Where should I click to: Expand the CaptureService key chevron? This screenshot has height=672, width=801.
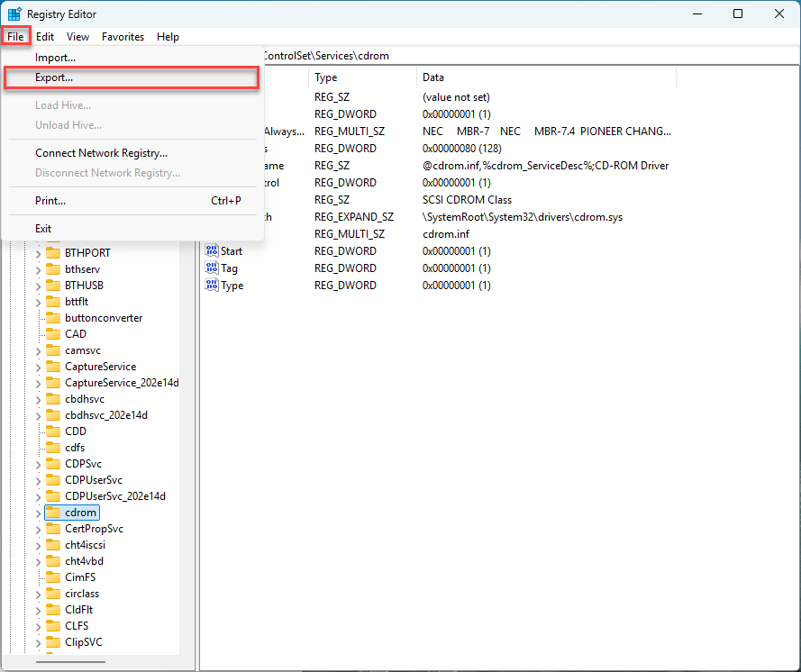point(38,367)
